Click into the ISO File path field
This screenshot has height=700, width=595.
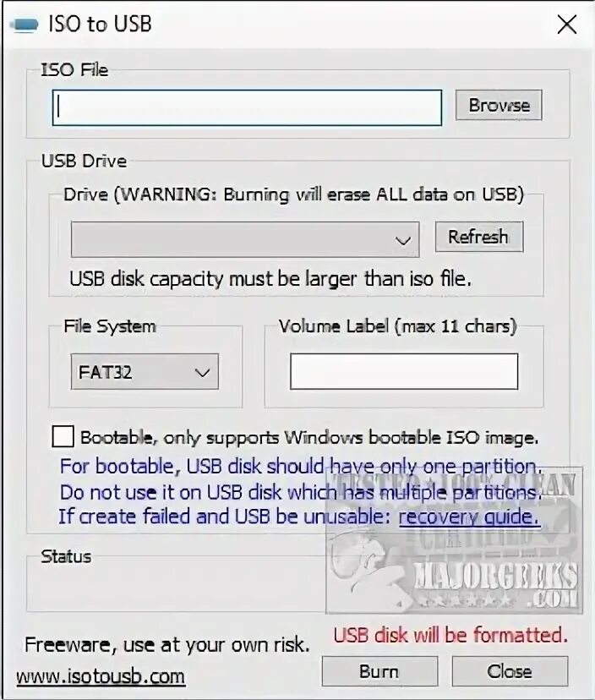click(x=248, y=108)
